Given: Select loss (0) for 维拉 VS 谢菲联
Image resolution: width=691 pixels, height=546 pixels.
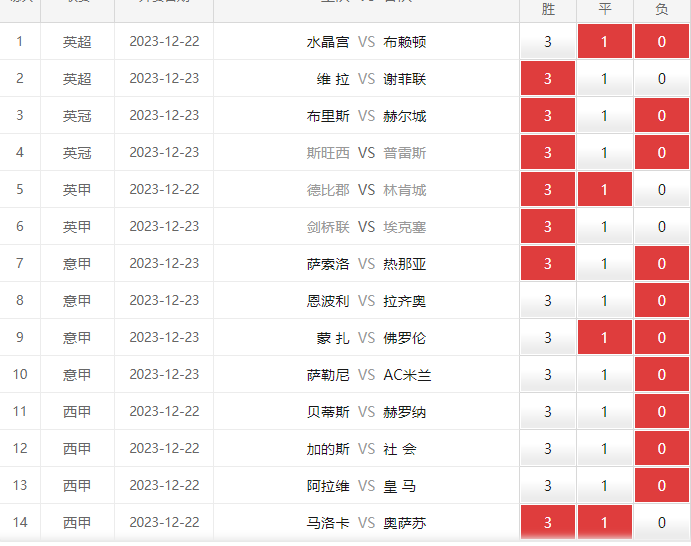Looking at the screenshot, I should pyautogui.click(x=661, y=78).
